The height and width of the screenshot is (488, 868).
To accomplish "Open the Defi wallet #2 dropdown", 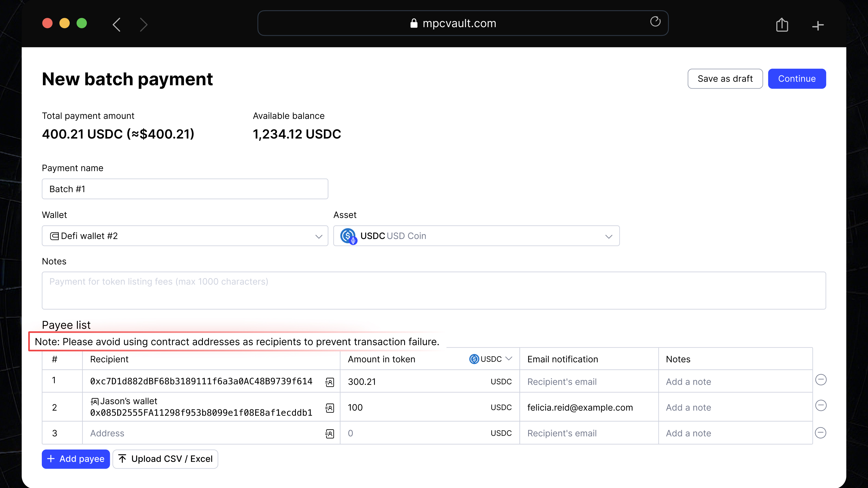I will point(185,236).
